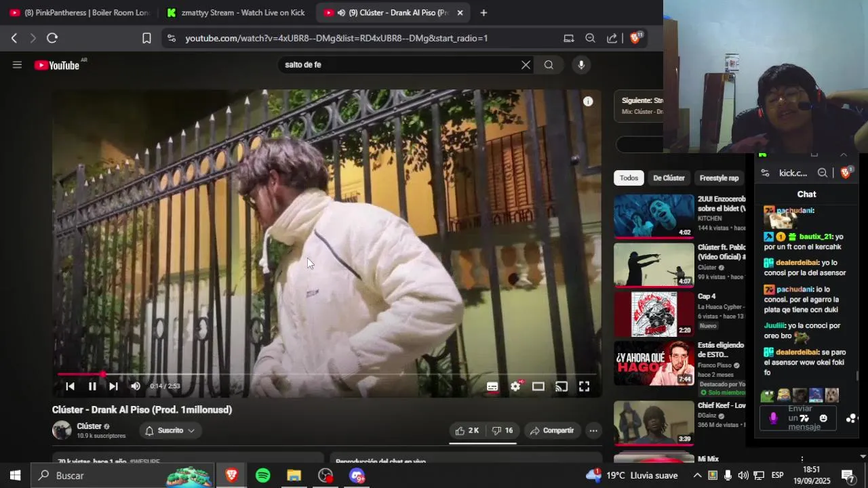
Task: Open the notification center icon
Action: coord(848,476)
